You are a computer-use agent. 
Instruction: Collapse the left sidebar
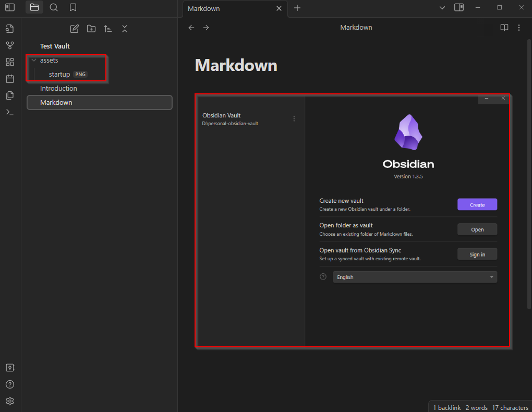point(10,7)
